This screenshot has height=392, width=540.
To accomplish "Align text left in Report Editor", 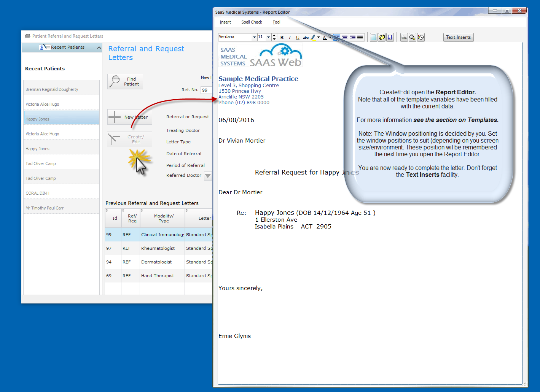I will tap(337, 37).
